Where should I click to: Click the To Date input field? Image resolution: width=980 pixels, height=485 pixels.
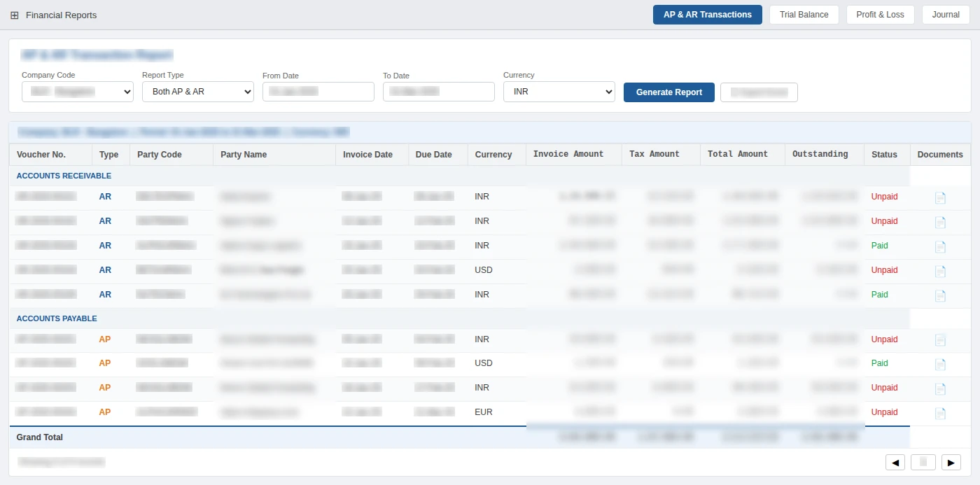pos(439,92)
